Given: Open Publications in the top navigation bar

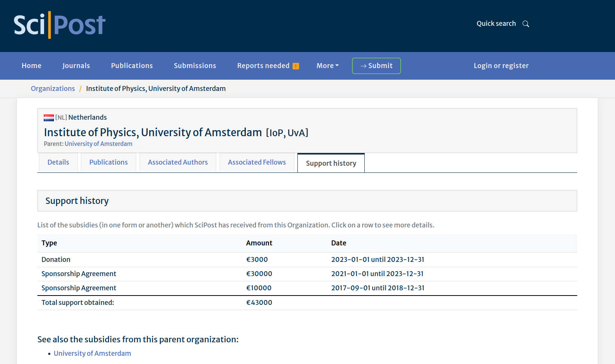Looking at the screenshot, I should click(132, 66).
